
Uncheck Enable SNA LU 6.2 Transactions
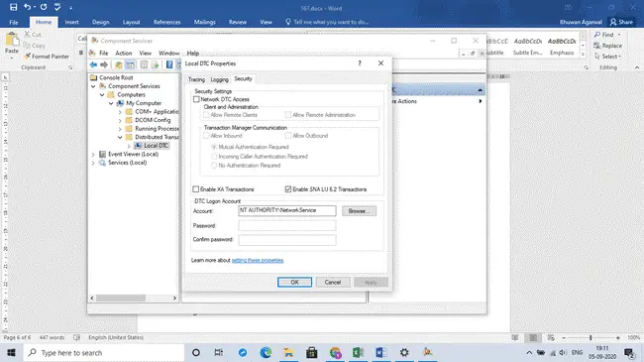[288, 189]
